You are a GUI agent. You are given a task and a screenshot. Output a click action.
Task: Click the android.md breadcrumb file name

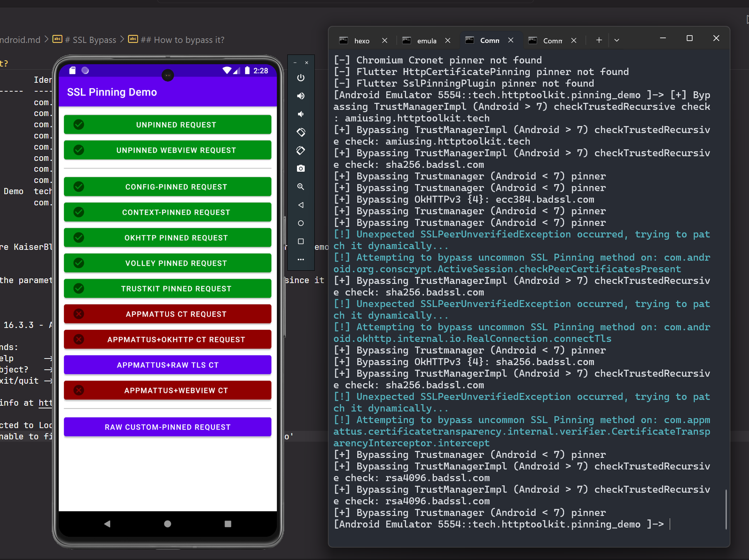pyautogui.click(x=20, y=40)
